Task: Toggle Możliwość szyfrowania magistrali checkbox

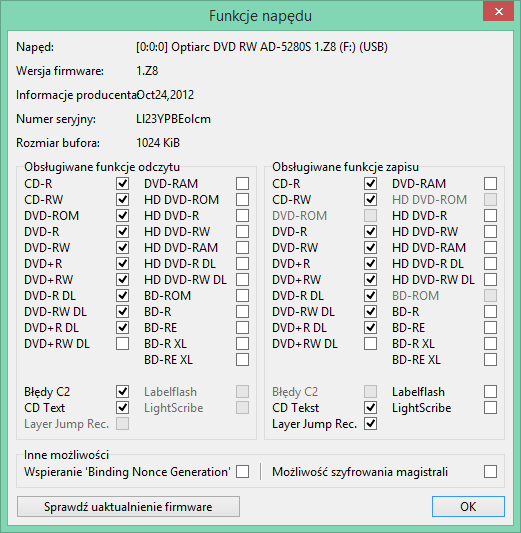Action: pos(490,471)
